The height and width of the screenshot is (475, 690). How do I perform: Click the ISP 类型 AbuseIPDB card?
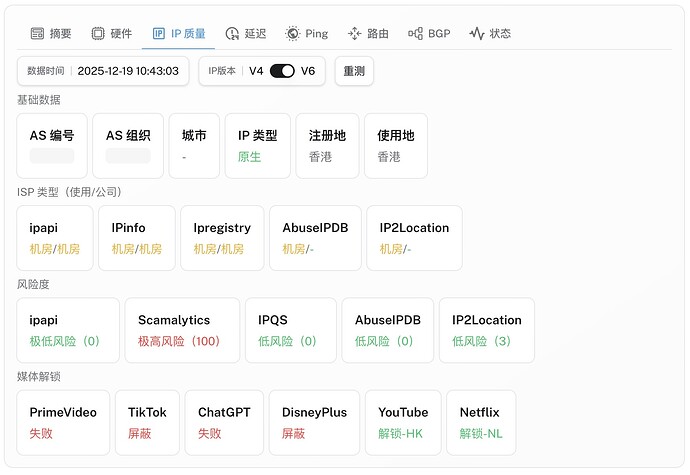316,238
